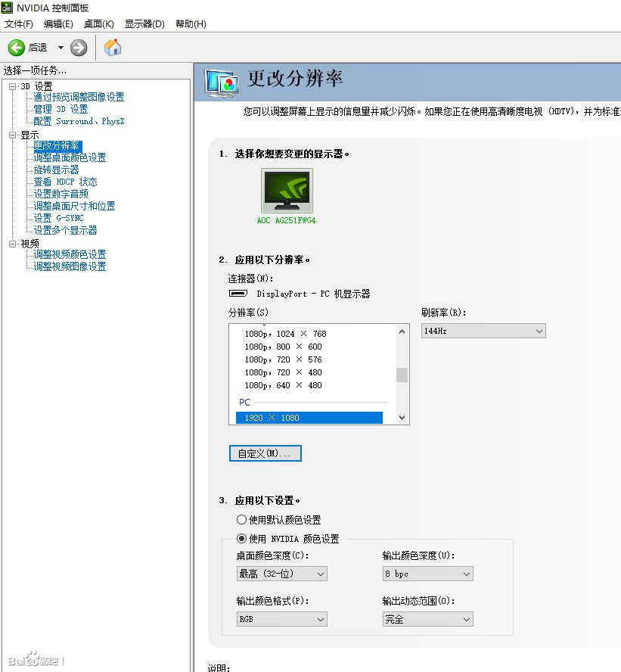Image resolution: width=621 pixels, height=672 pixels.
Task: Open the 桌面(K) menu
Action: click(x=99, y=24)
